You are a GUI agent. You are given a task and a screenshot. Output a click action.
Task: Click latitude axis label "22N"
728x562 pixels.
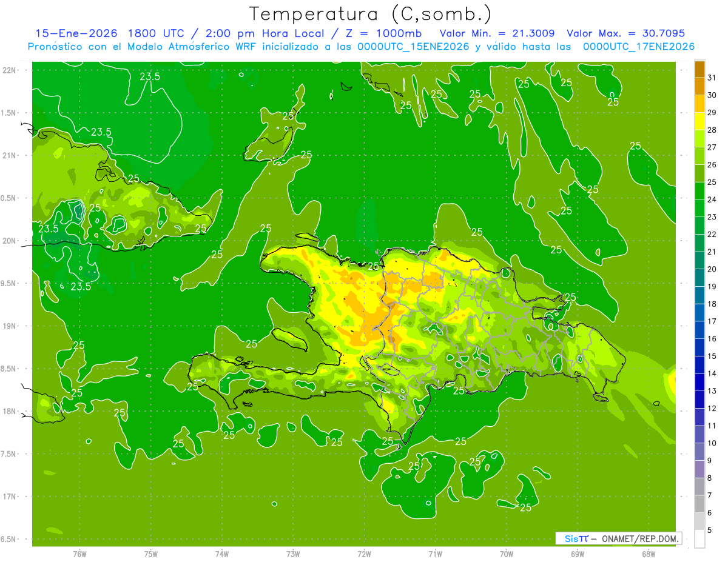pyautogui.click(x=10, y=70)
